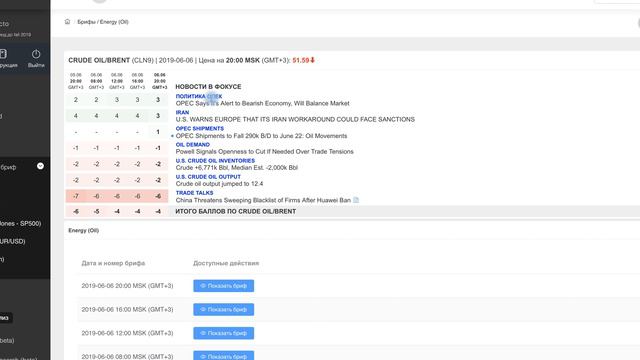Click the price value 51.59
Screen dimensions: 640x360
(301, 60)
